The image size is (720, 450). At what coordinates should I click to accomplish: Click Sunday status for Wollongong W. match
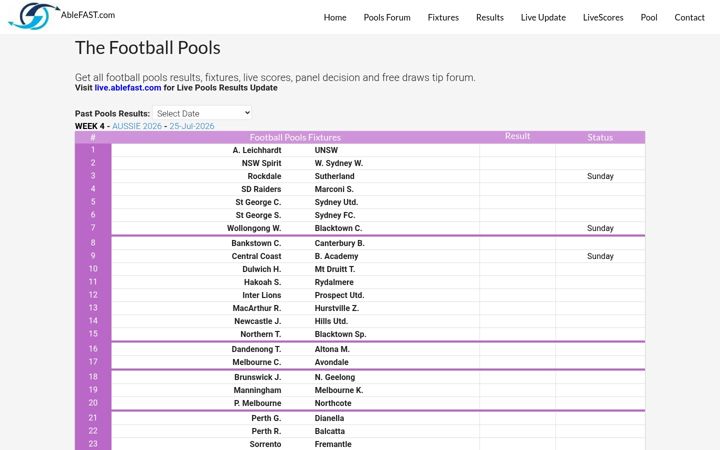(x=600, y=228)
